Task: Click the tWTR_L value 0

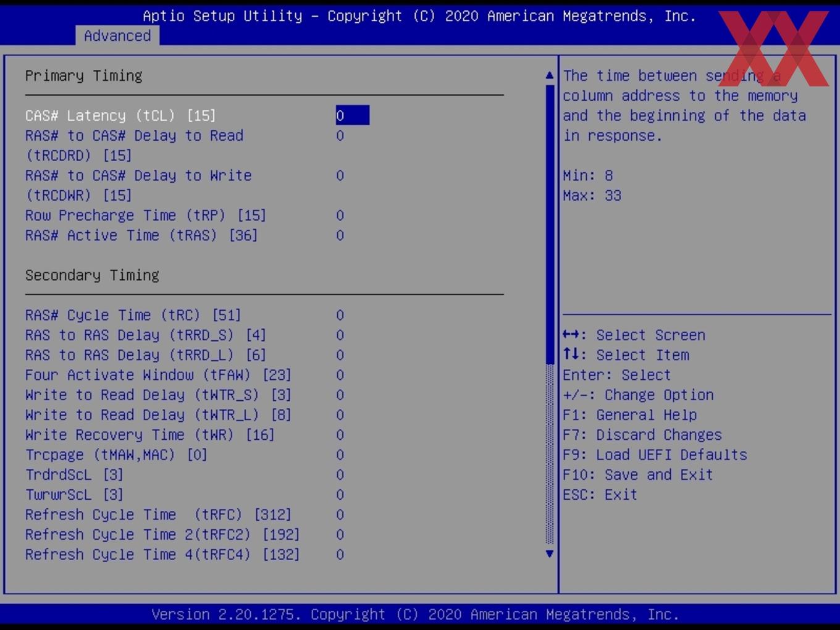Action: coord(340,415)
